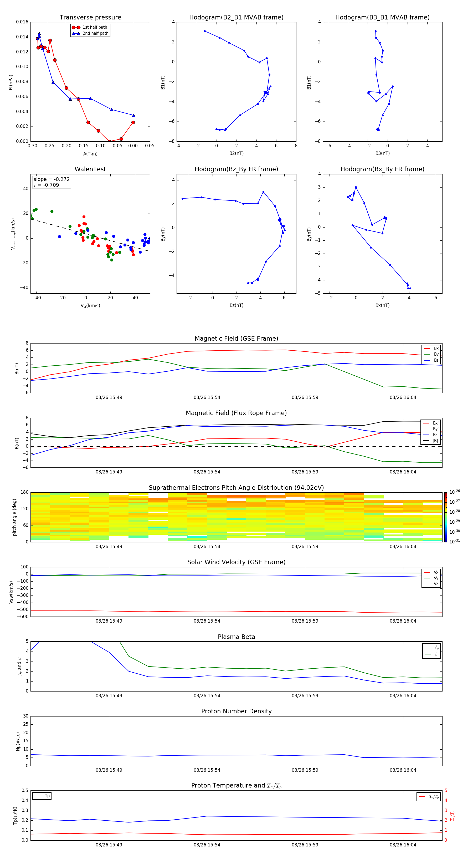The width and height of the screenshot is (473, 868).
Task: Click the 10^-31 colorbar tick label
Action: pos(455,542)
